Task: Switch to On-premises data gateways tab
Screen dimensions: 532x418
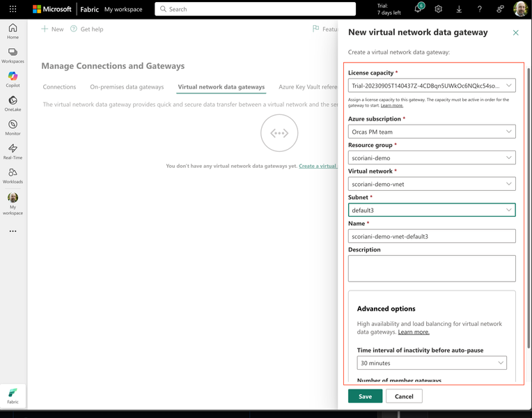Action: click(x=127, y=87)
